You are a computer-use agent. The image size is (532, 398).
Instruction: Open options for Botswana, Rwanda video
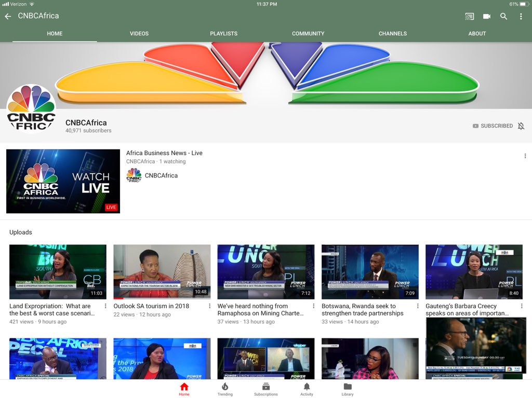tap(418, 306)
